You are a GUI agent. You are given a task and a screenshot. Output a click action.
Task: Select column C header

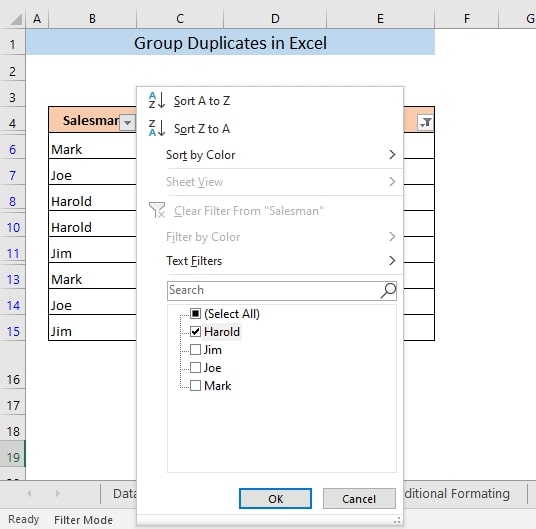(180, 19)
